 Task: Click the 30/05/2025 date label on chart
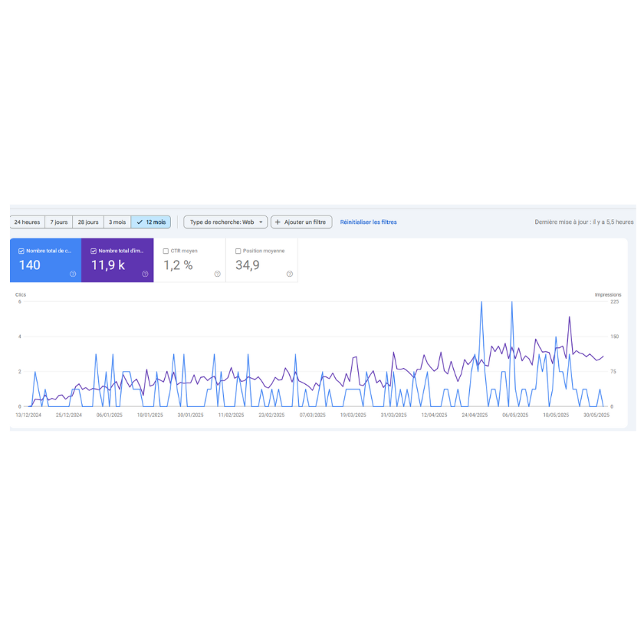click(596, 416)
